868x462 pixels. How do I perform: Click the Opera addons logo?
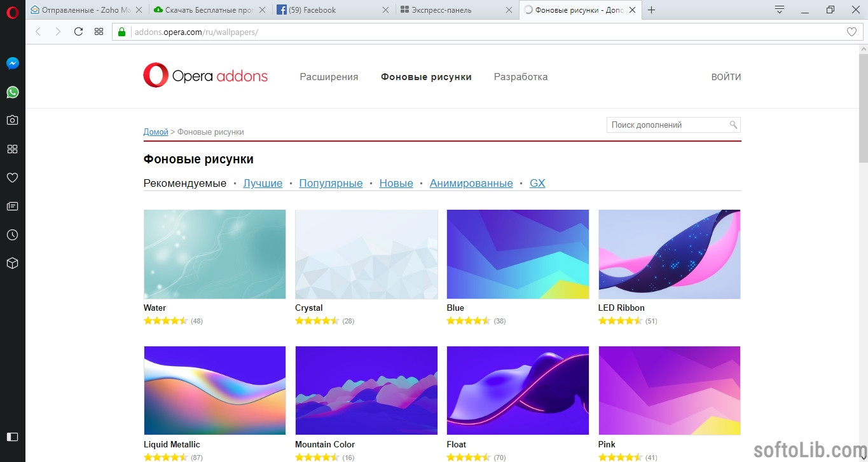coord(205,76)
